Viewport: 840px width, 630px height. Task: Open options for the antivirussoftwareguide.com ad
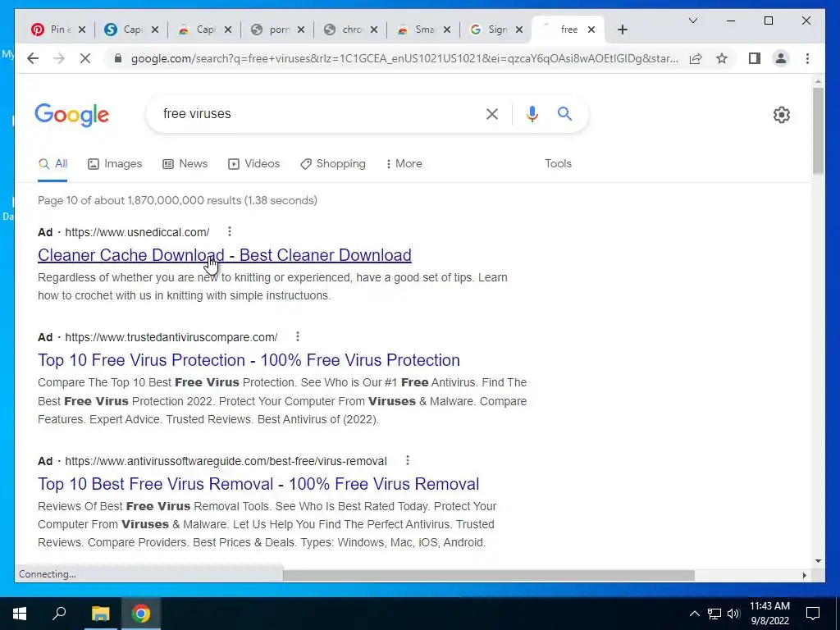point(407,460)
